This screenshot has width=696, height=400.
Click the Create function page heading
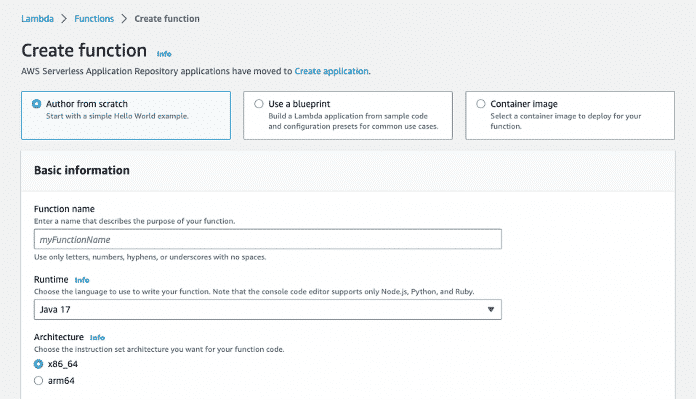pyautogui.click(x=84, y=50)
